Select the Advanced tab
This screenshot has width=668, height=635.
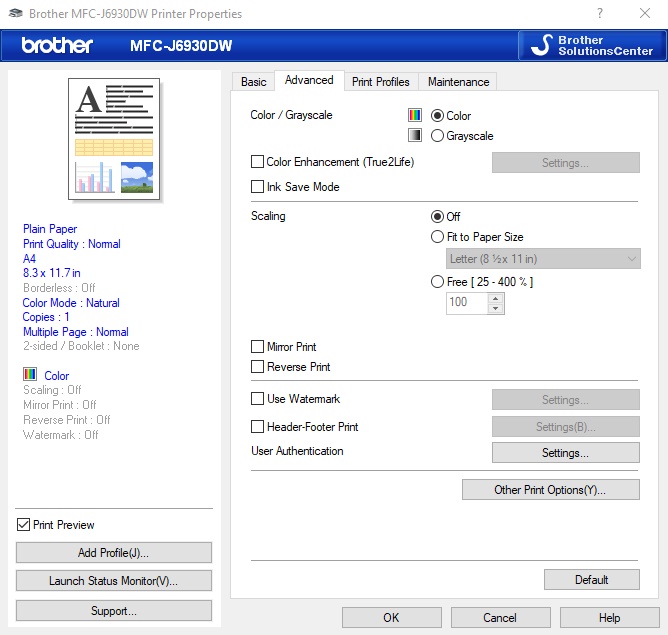[x=309, y=80]
